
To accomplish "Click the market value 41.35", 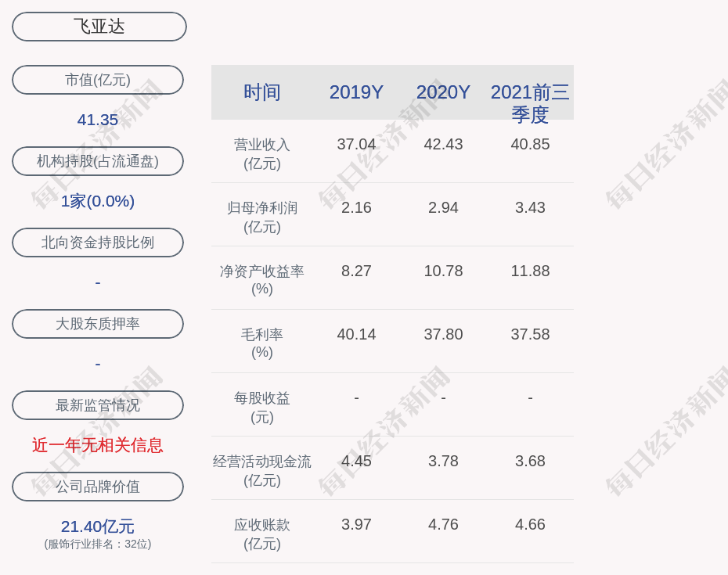I will pyautogui.click(x=98, y=120).
